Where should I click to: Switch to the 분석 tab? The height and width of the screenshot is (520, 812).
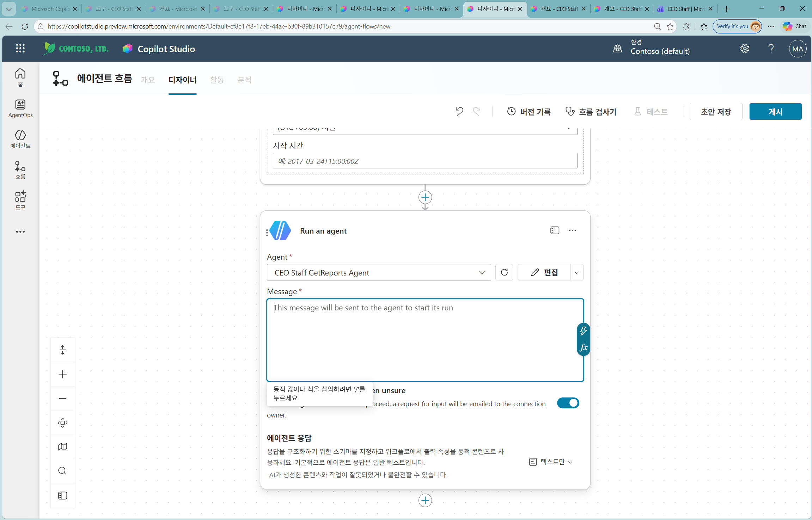coord(245,80)
